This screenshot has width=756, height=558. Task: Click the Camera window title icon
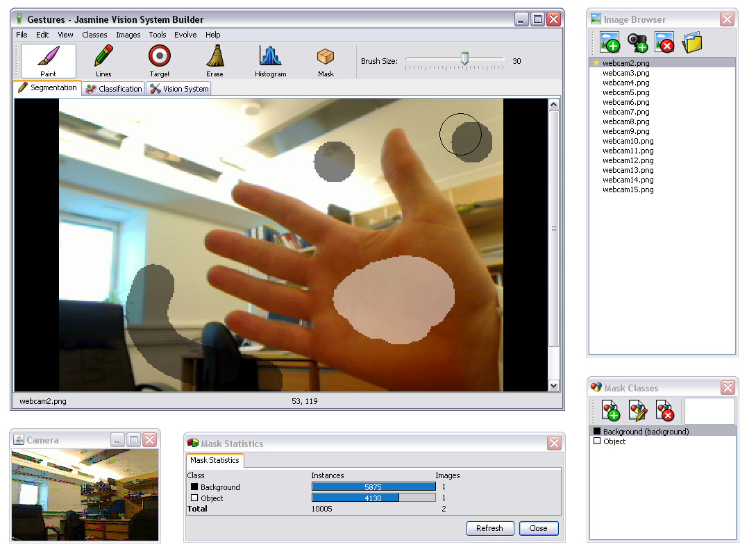(19, 439)
